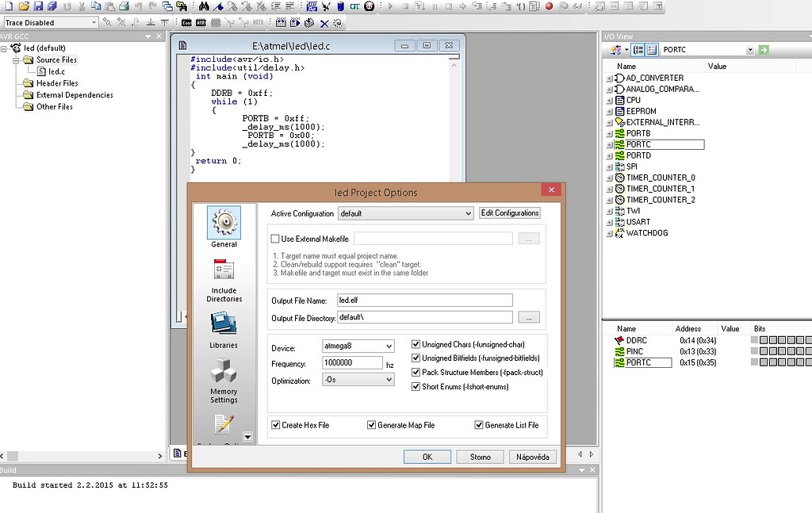Uncheck the Create Hex File option
This screenshot has height=513, width=812.
[275, 426]
